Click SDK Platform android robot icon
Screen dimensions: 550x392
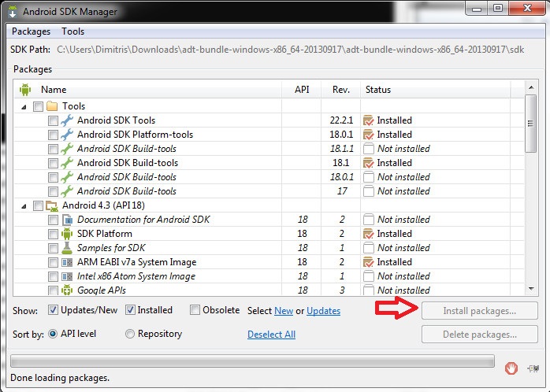click(x=67, y=234)
